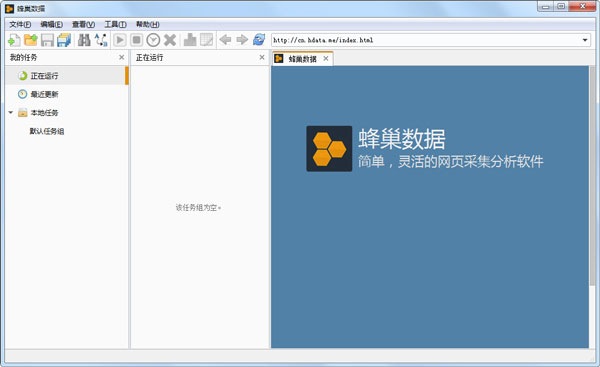Close the 我的任务 panel
The height and width of the screenshot is (367, 600).
[122, 57]
